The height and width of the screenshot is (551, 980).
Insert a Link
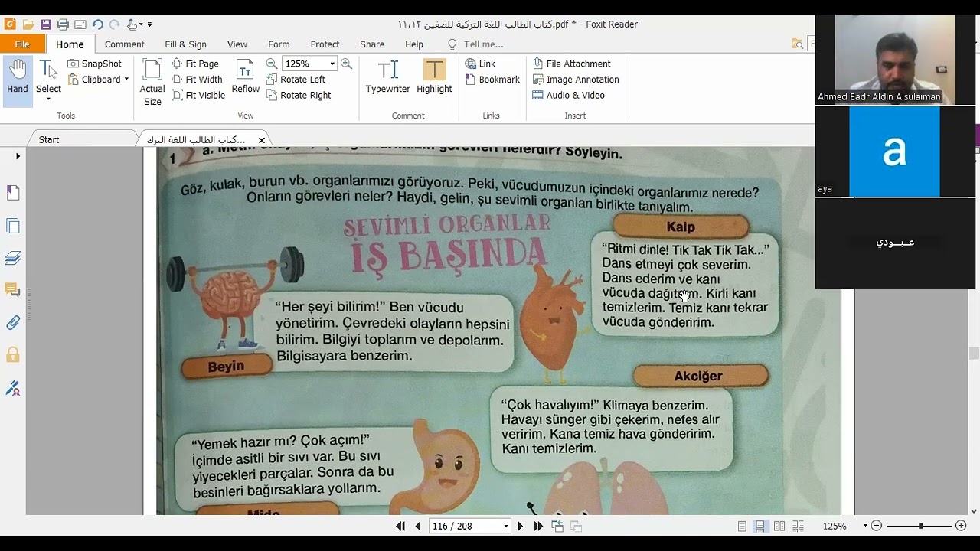[480, 64]
